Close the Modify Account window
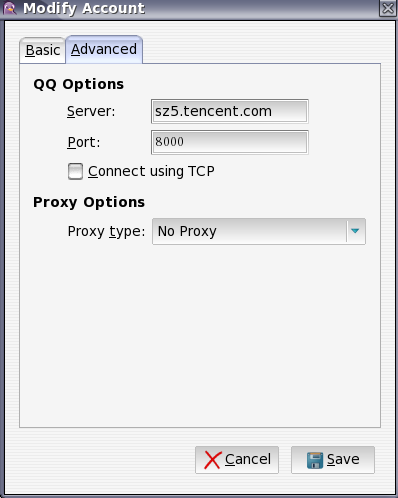This screenshot has width=398, height=498. click(x=388, y=8)
